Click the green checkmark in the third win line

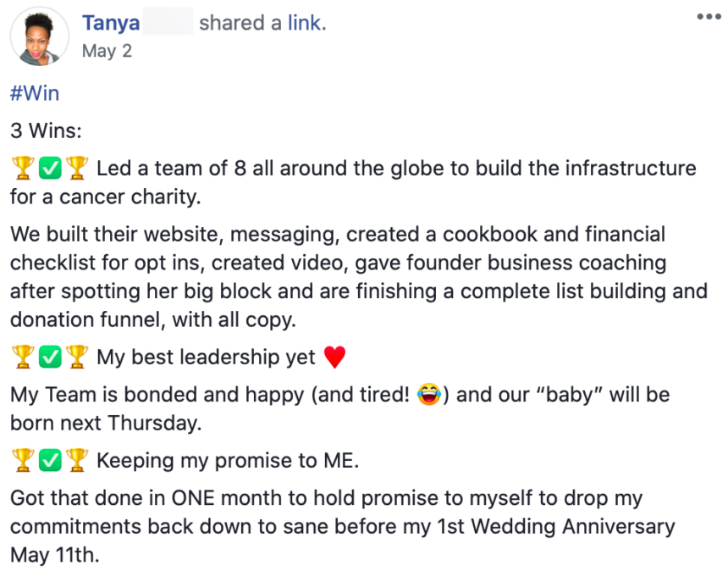coord(48,460)
